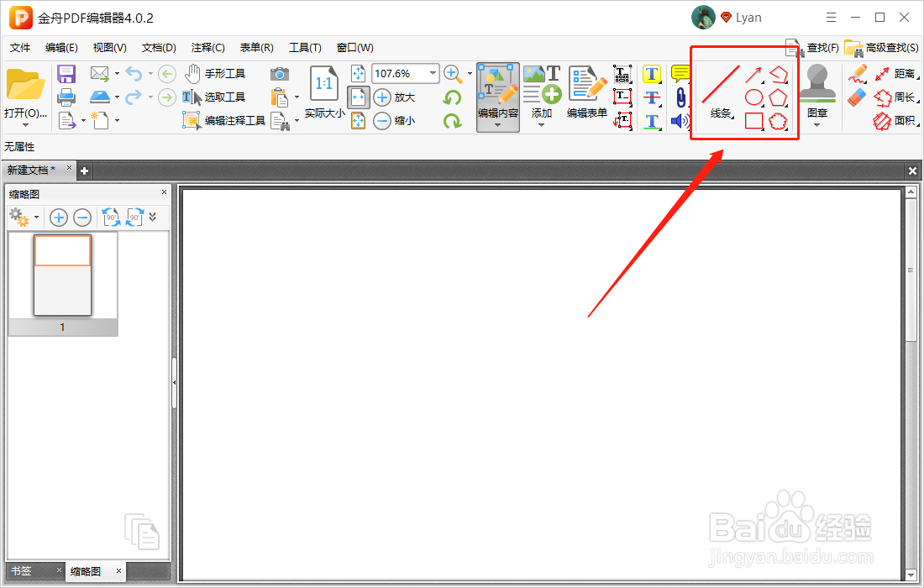Screen dimensions: 924x588
Task: Select the Distance (距离) measuring tool
Action: (895, 74)
